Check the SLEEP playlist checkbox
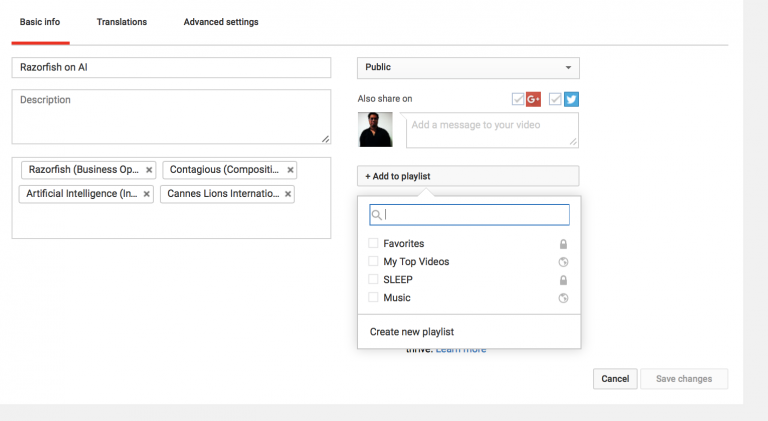 (373, 279)
